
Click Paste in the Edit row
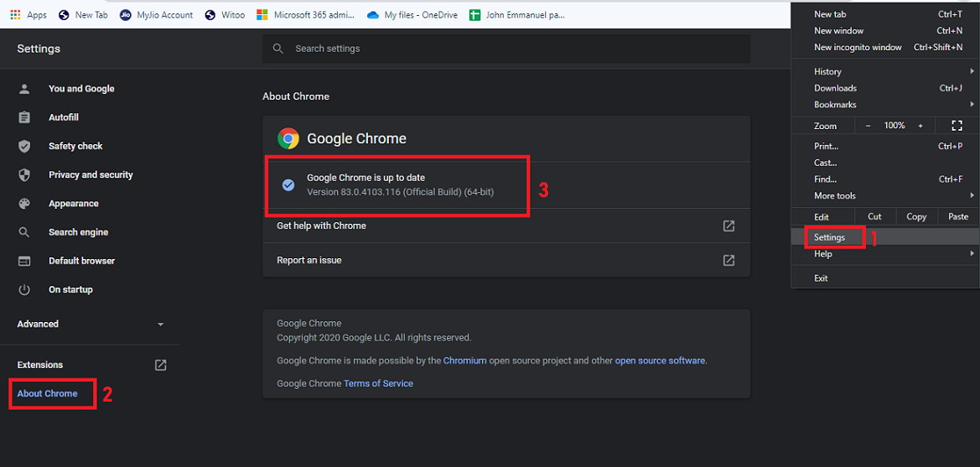point(958,217)
